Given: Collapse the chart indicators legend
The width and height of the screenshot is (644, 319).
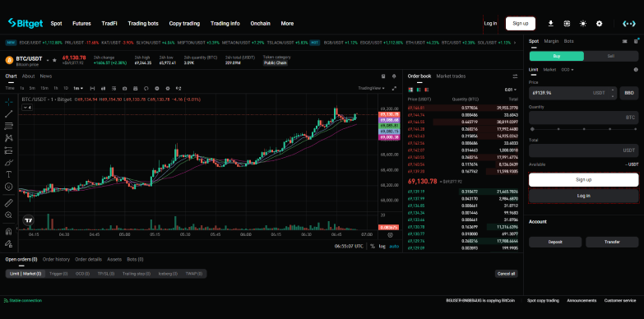Looking at the screenshot, I should pos(26,107).
